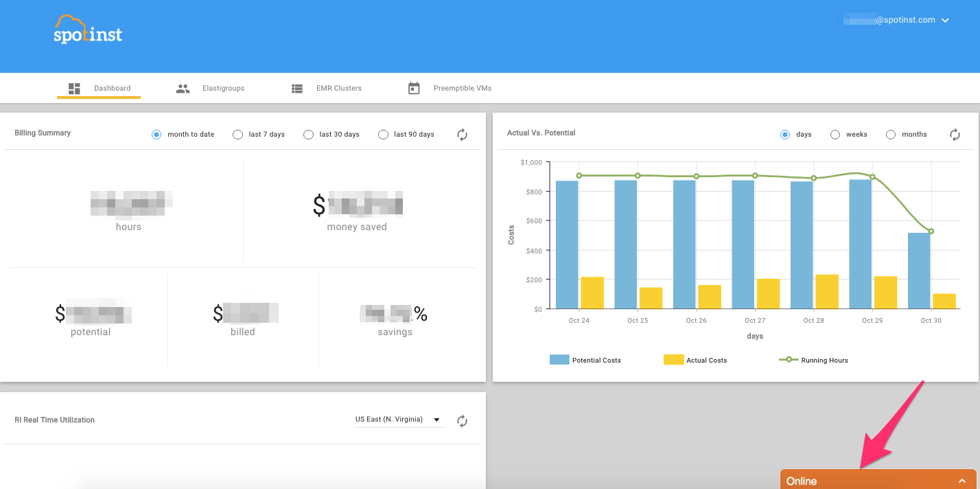The height and width of the screenshot is (489, 980).
Task: Toggle the Potential Costs blue legend swatch
Action: point(559,360)
